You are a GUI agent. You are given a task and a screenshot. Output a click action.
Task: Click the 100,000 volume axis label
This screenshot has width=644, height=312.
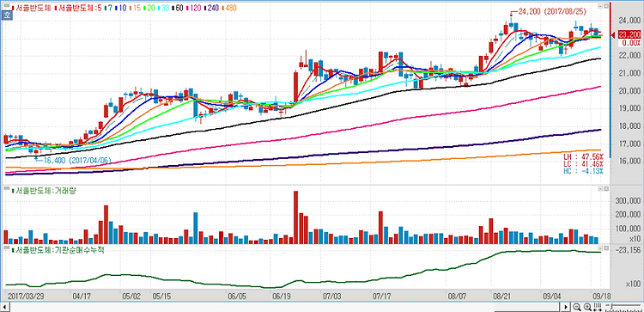pyautogui.click(x=628, y=229)
